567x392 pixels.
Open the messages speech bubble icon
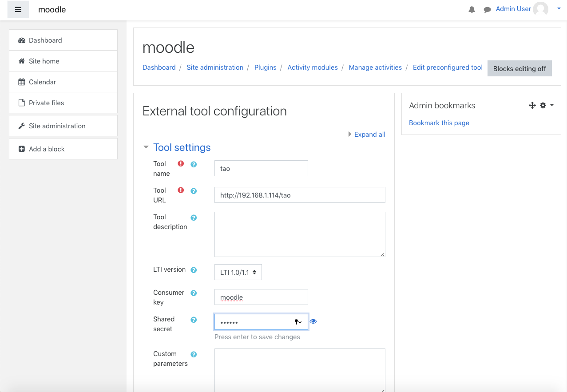[x=487, y=9]
